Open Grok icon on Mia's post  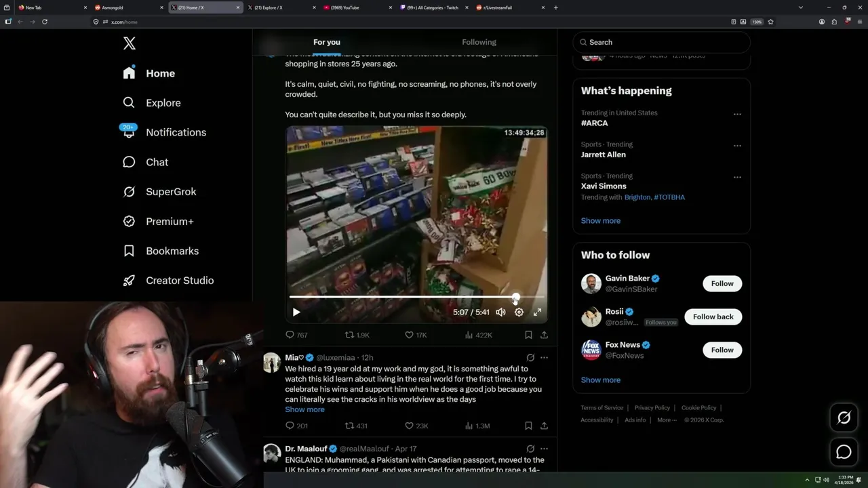pos(530,357)
